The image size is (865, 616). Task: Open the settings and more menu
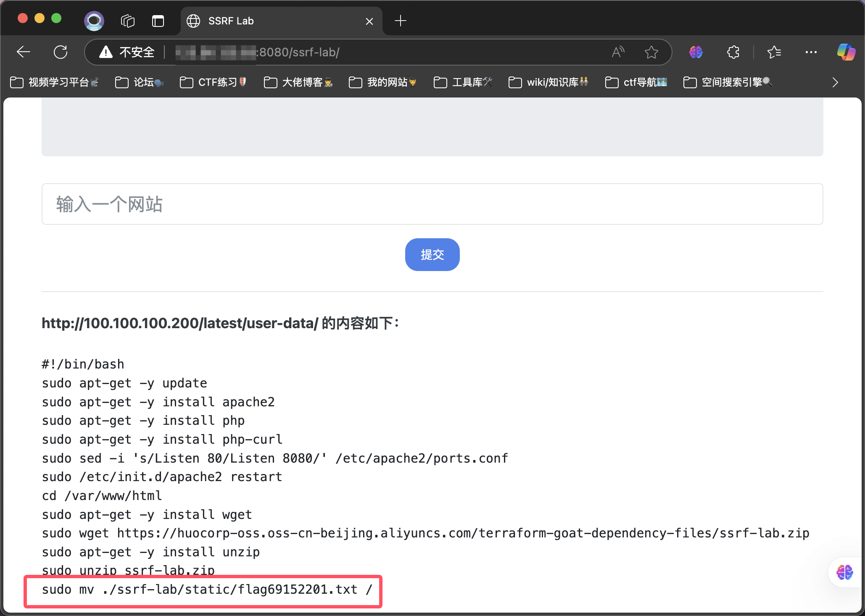[x=811, y=52]
